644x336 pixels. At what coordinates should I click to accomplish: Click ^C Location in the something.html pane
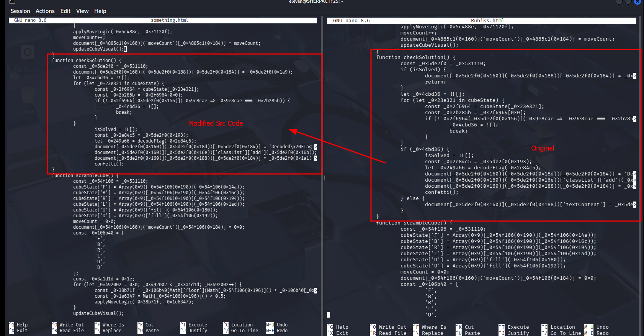click(x=238, y=325)
